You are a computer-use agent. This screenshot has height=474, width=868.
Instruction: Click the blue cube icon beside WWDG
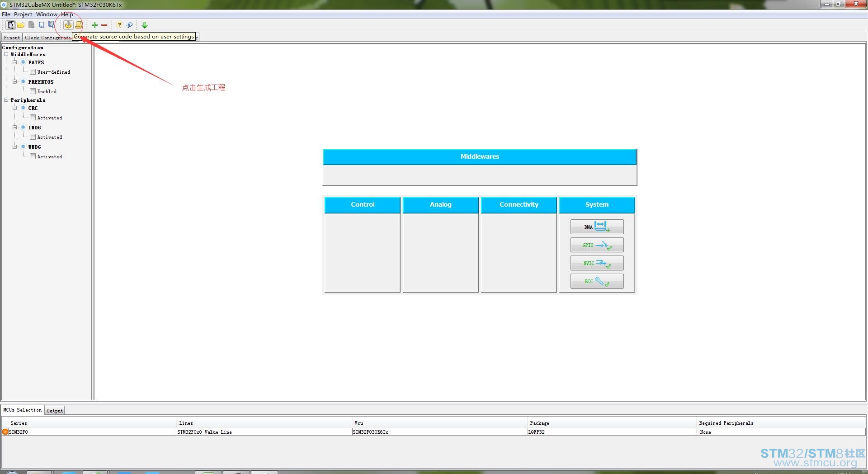23,147
